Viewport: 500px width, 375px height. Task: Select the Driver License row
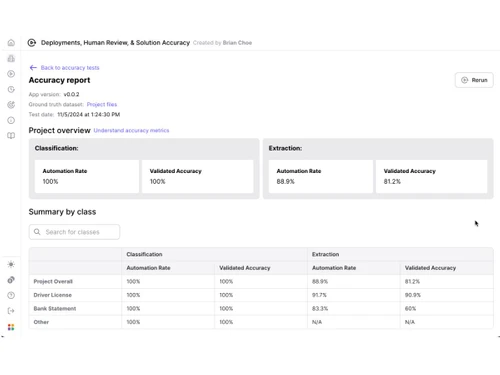click(261, 295)
